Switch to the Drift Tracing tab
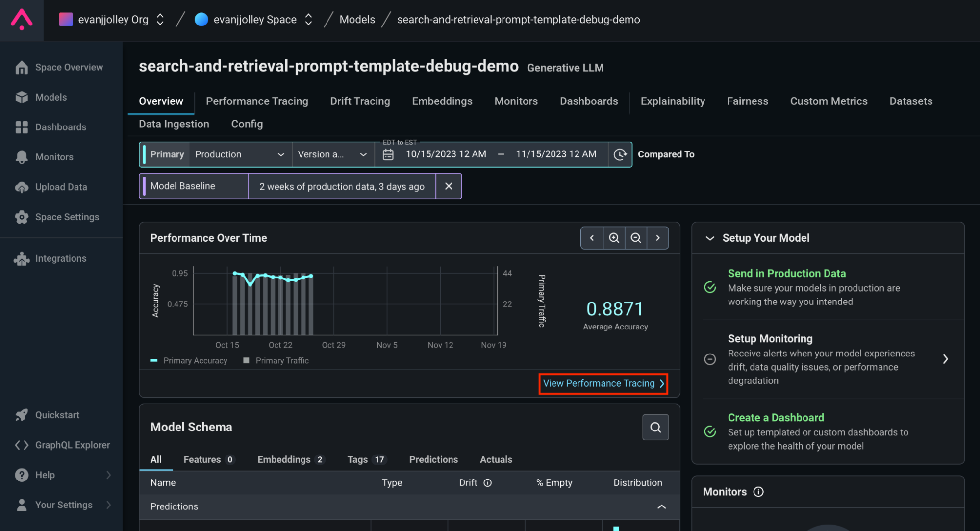Viewport: 980px width, 531px height. [360, 101]
